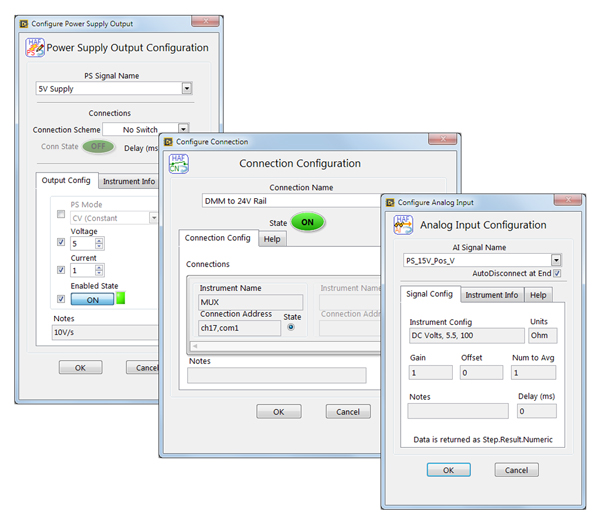The image size is (600, 527).
Task: Click the Delay (ms) field in Analog Input
Action: [537, 411]
